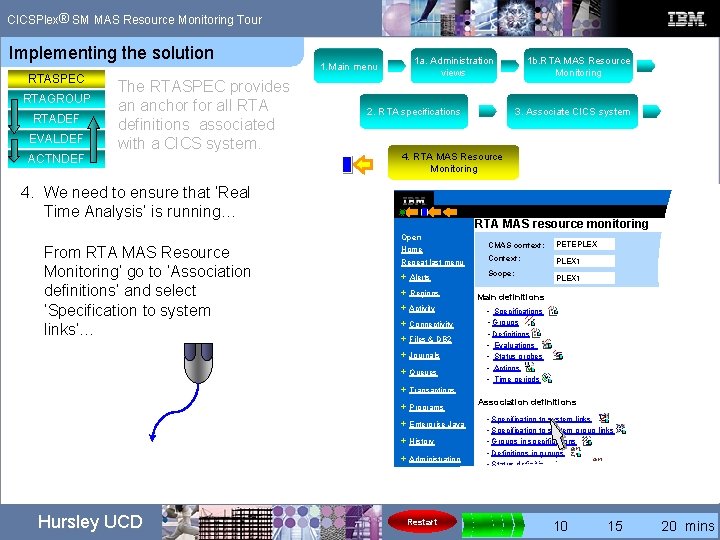The width and height of the screenshot is (720, 540).
Task: Click the icon beside Status probes link
Action: [557, 355]
